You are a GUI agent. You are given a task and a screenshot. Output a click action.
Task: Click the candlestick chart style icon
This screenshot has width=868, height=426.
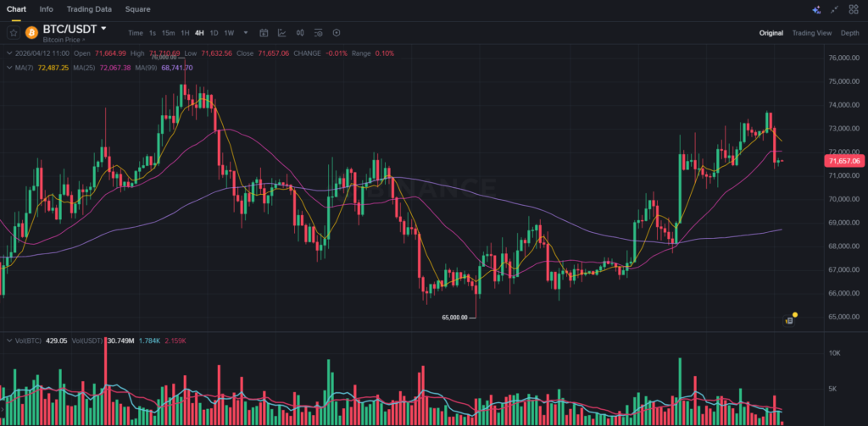[300, 33]
